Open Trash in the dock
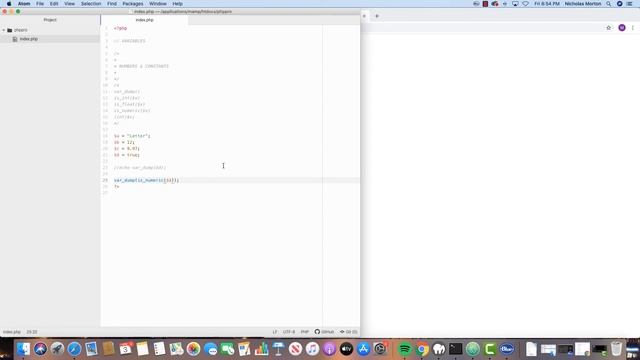This screenshot has width=640, height=360. pos(616,349)
